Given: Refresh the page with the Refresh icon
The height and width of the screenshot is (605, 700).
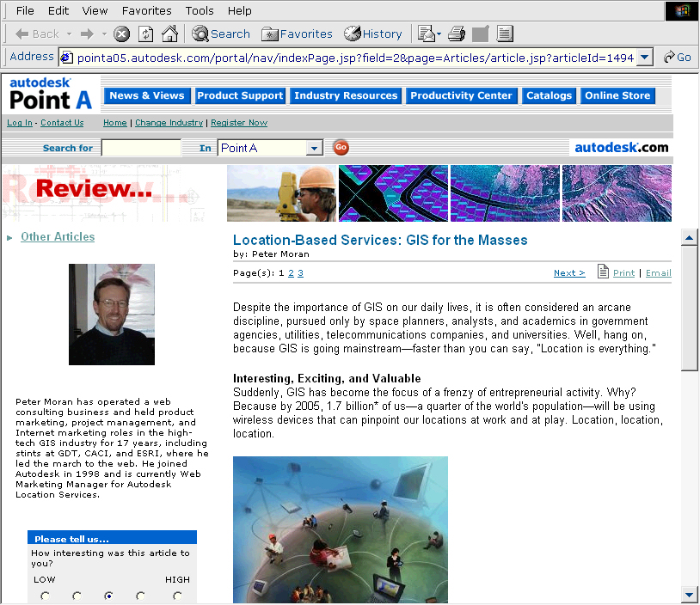Looking at the screenshot, I should 146,34.
